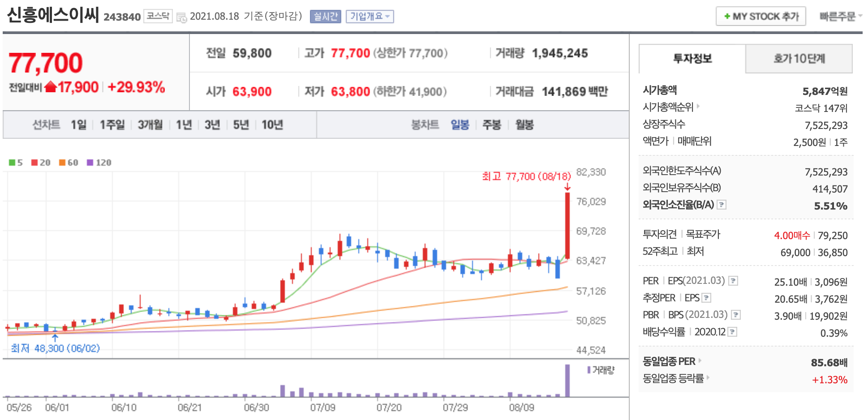Click the 신흥에스이씨 stock name

53,15
